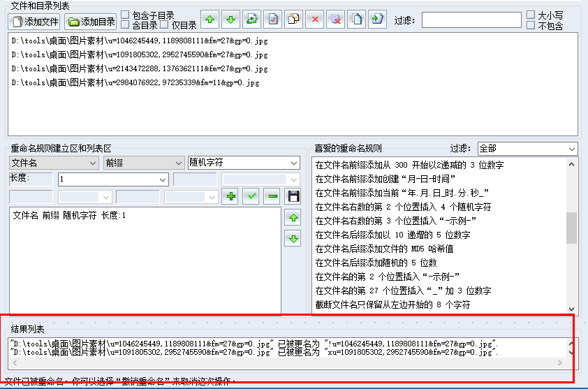Save rule with floppy disk icon
Image resolution: width=588 pixels, height=389 pixels.
[293, 196]
